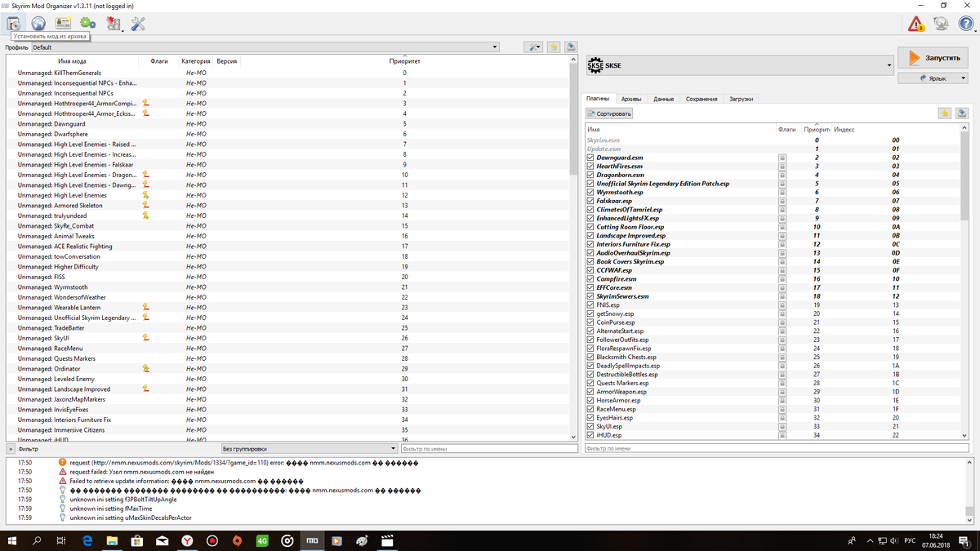This screenshot has height=551, width=980.
Task: Expand the Фильтр filter panel arrow
Action: point(10,449)
